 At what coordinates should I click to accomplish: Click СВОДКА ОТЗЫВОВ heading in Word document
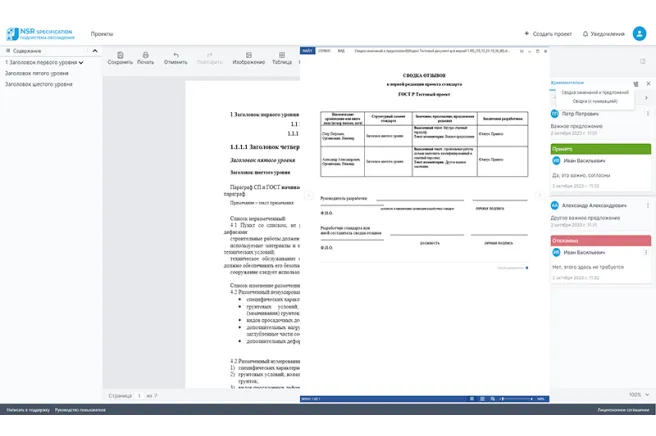tap(424, 76)
